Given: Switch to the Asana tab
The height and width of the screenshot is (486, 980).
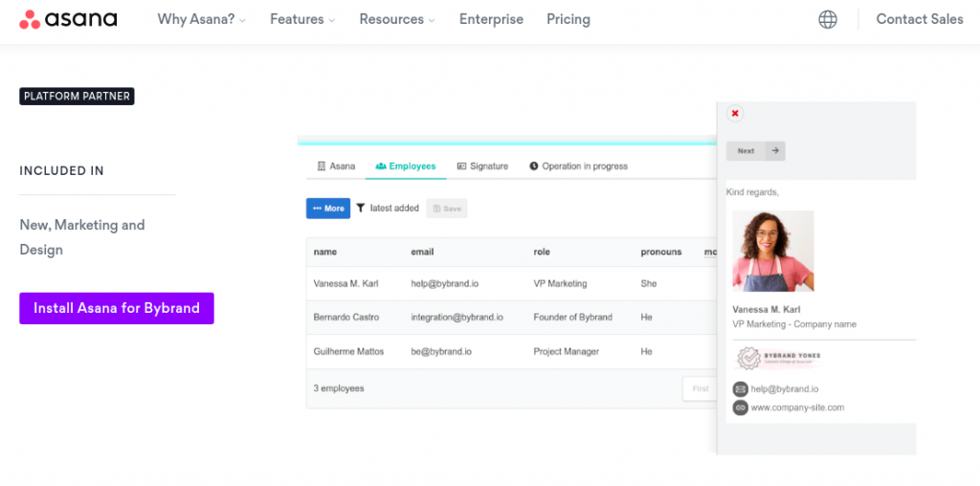Looking at the screenshot, I should (336, 166).
